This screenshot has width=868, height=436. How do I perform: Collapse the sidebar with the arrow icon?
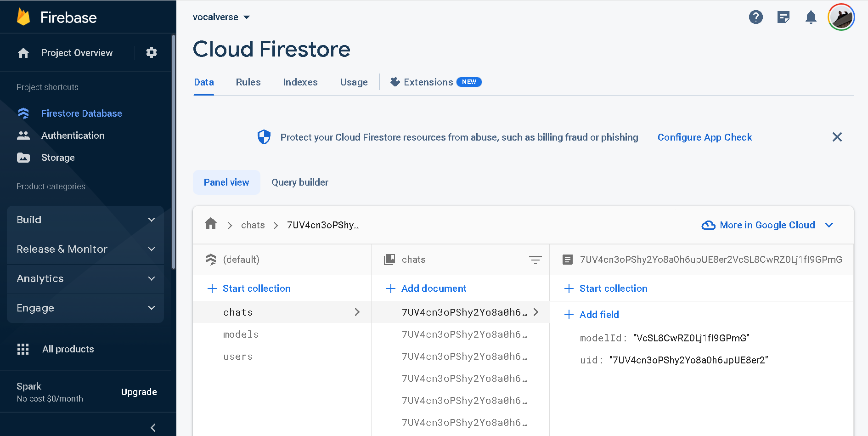(x=153, y=428)
